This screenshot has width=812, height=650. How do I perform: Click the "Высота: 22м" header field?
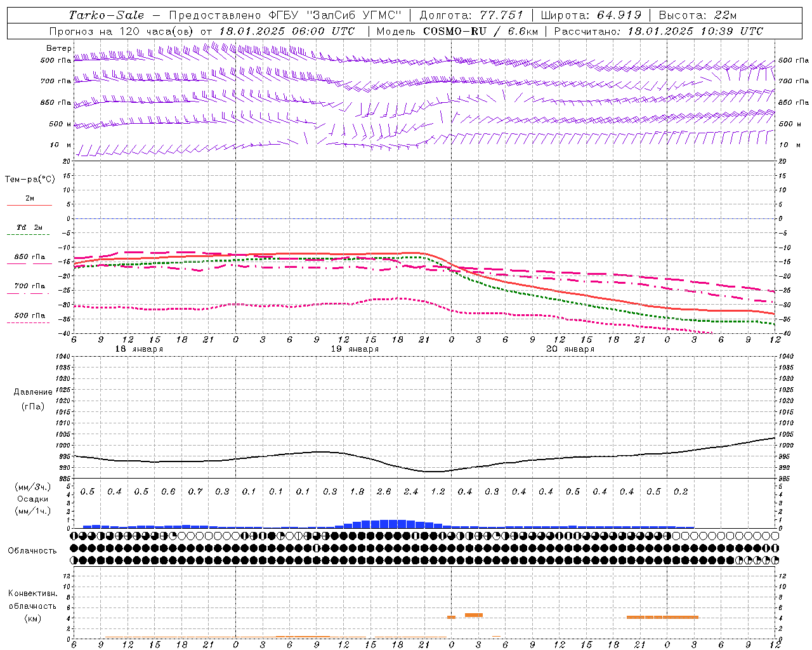point(697,15)
